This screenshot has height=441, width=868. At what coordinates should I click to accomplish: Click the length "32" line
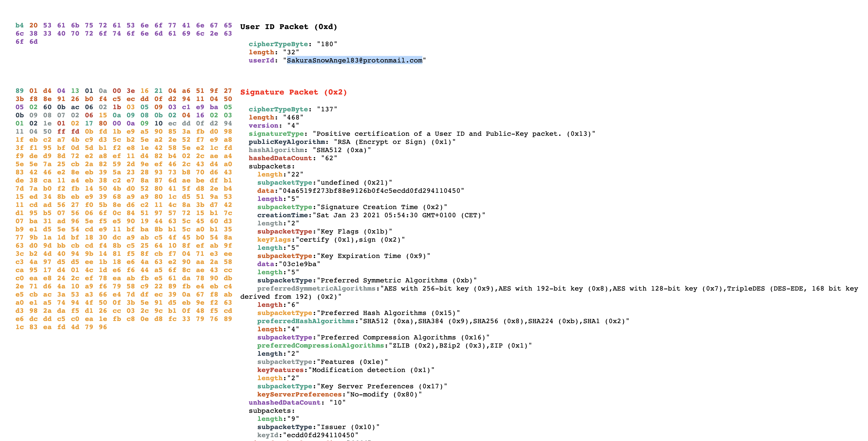point(274,52)
